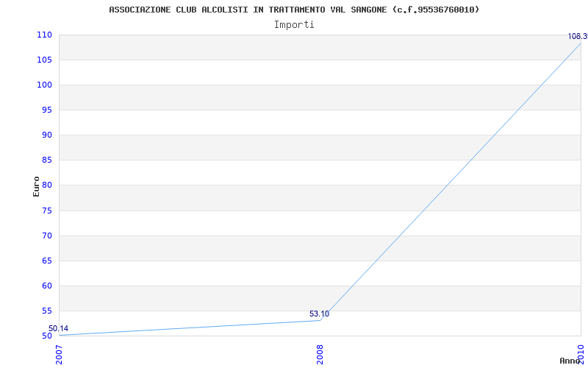Click the 85 y-axis tick label
The height and width of the screenshot is (368, 588).
point(47,160)
